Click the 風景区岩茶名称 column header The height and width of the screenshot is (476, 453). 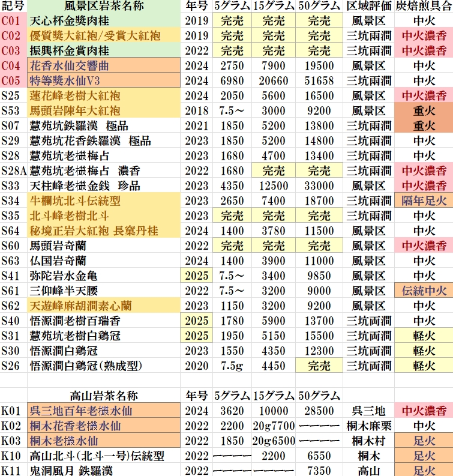pyautogui.click(x=104, y=6)
